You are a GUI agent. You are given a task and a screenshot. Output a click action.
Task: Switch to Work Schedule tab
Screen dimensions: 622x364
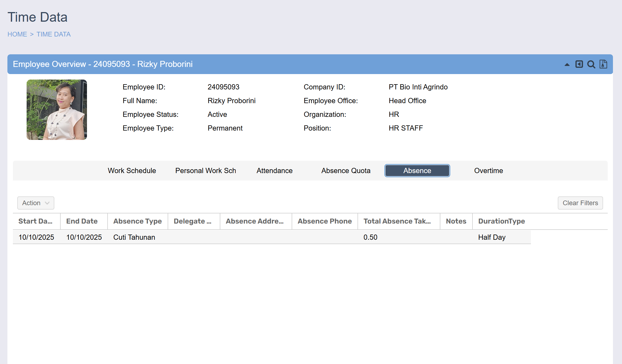[x=132, y=171]
